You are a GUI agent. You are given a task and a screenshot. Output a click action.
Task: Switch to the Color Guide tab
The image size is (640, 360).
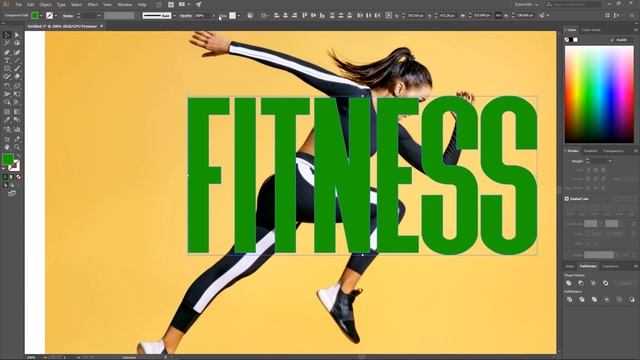(591, 30)
